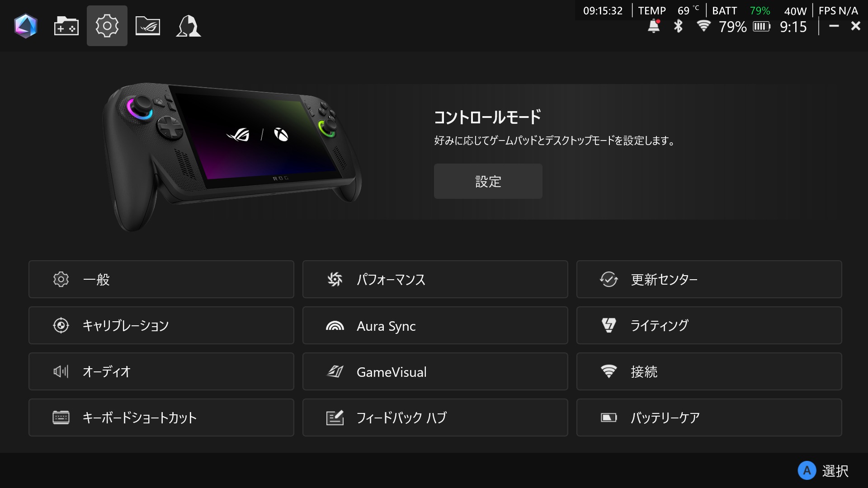This screenshot has width=868, height=488.
Task: Open the ライティング lighting settings
Action: coord(709,325)
